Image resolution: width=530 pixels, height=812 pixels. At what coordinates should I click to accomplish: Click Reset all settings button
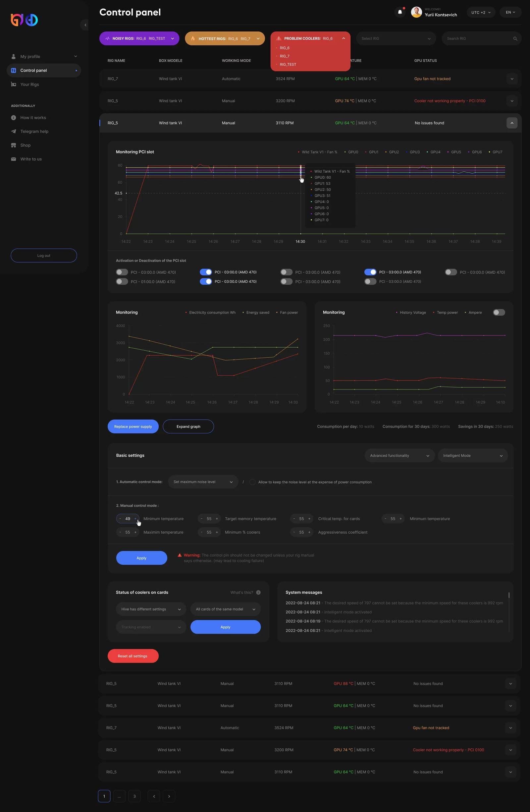(133, 656)
